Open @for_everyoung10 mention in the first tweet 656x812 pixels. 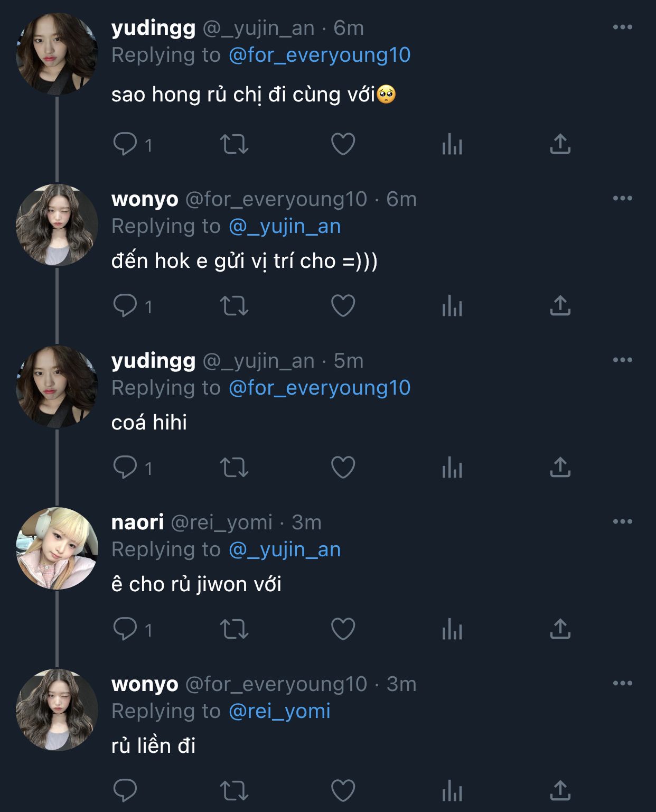click(x=320, y=55)
